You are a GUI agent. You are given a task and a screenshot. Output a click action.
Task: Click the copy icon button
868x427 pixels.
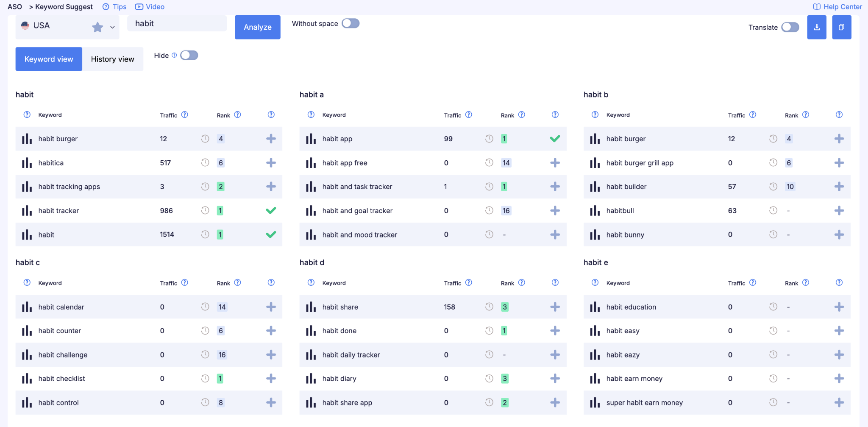[841, 27]
